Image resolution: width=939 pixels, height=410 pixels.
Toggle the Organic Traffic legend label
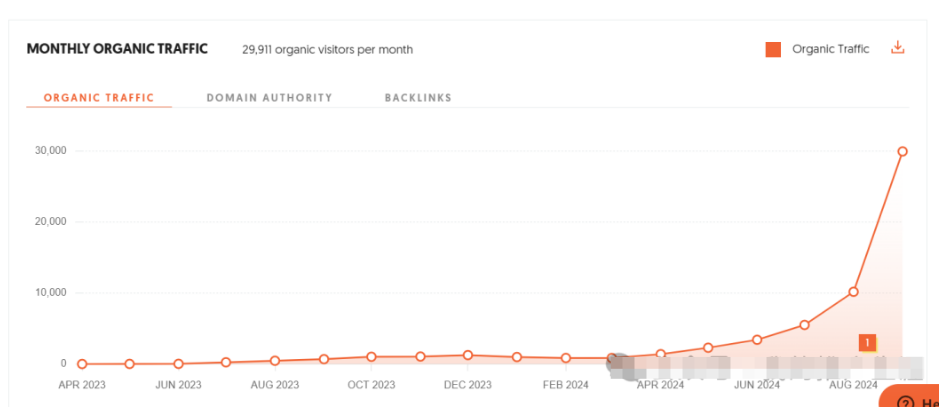point(830,49)
